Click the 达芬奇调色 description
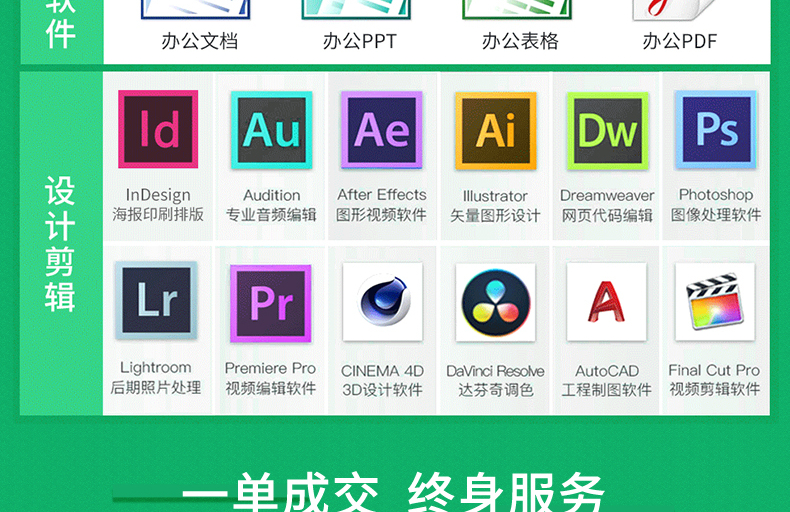This screenshot has width=790, height=512. coord(495,390)
